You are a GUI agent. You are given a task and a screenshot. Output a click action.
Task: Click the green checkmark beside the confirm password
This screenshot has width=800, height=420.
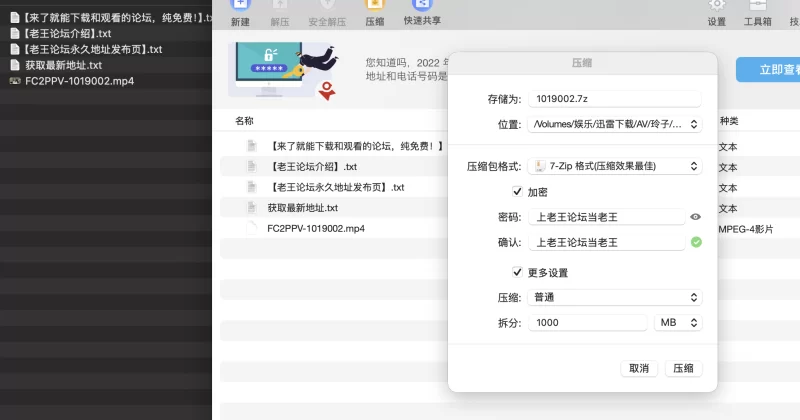click(x=696, y=242)
